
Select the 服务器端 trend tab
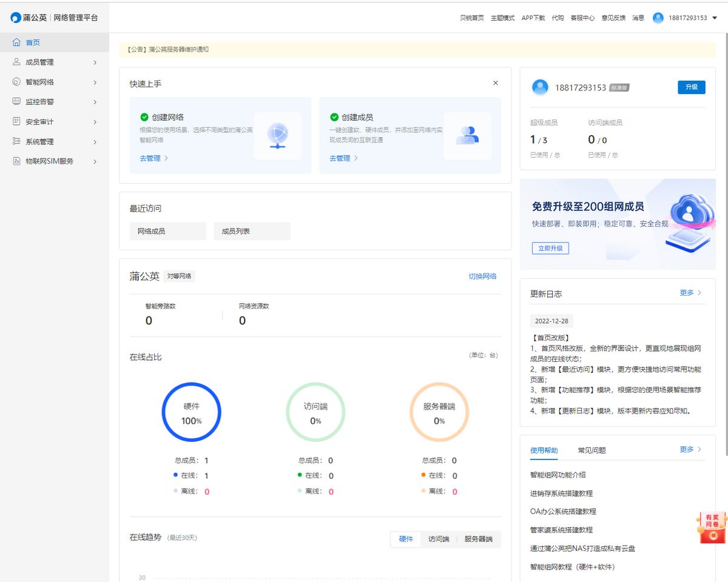[479, 539]
